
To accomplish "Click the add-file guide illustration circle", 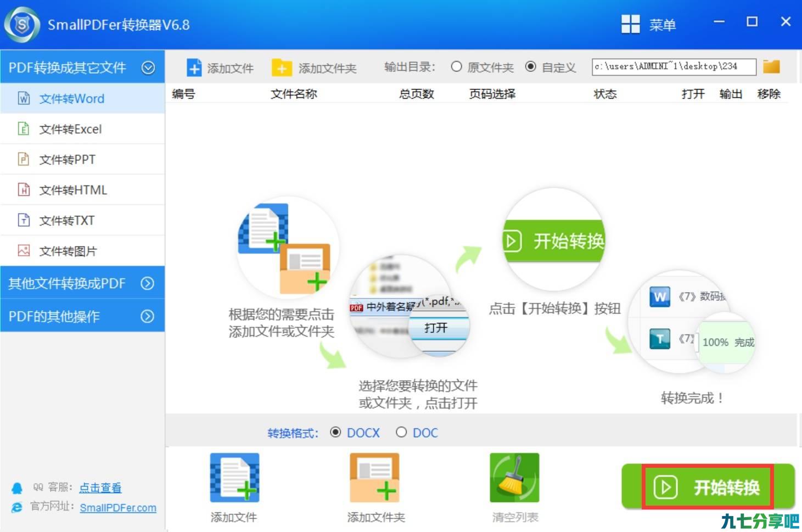I will pos(288,248).
